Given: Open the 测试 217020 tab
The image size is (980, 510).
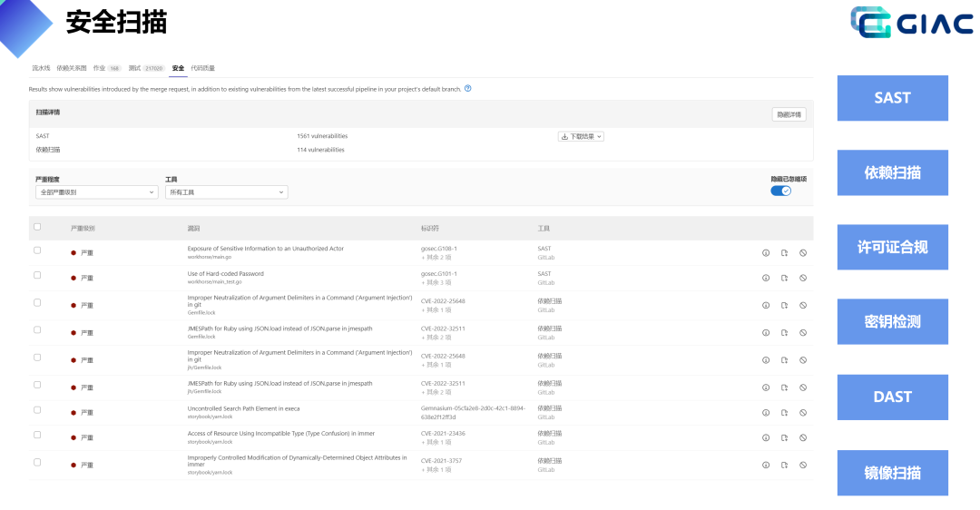Looking at the screenshot, I should (146, 68).
